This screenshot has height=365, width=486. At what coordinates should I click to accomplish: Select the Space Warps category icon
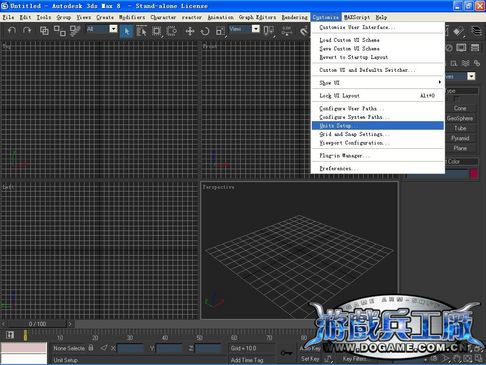pos(466,63)
